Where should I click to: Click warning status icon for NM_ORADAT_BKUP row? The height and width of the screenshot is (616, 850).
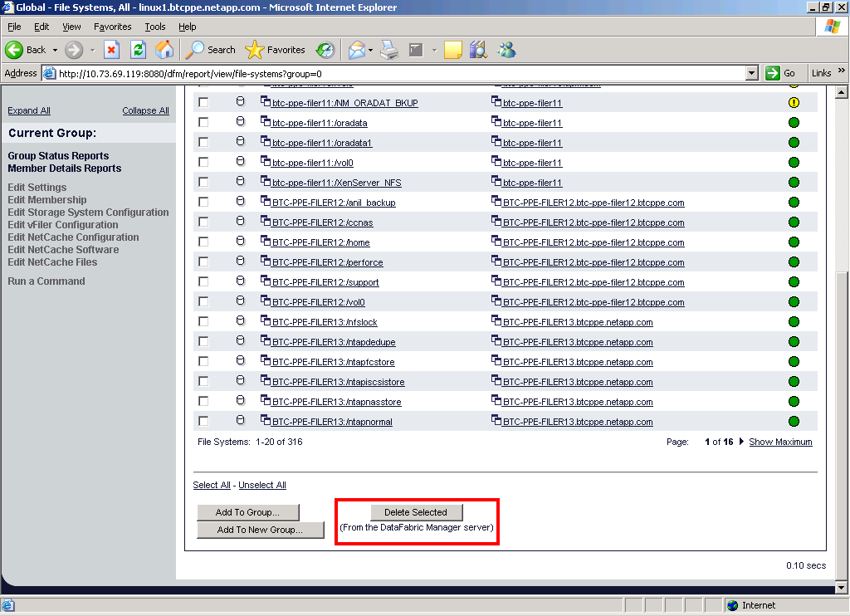(x=794, y=102)
